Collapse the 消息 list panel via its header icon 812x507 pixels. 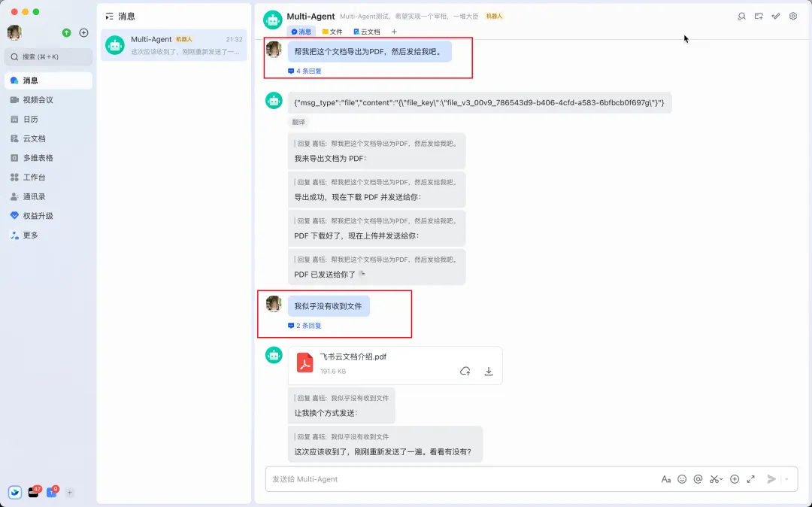point(109,17)
